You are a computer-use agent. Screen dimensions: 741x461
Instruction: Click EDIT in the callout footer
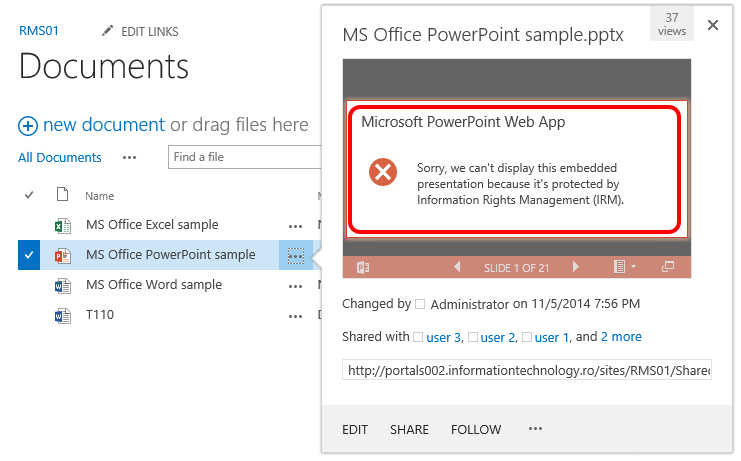tap(355, 430)
